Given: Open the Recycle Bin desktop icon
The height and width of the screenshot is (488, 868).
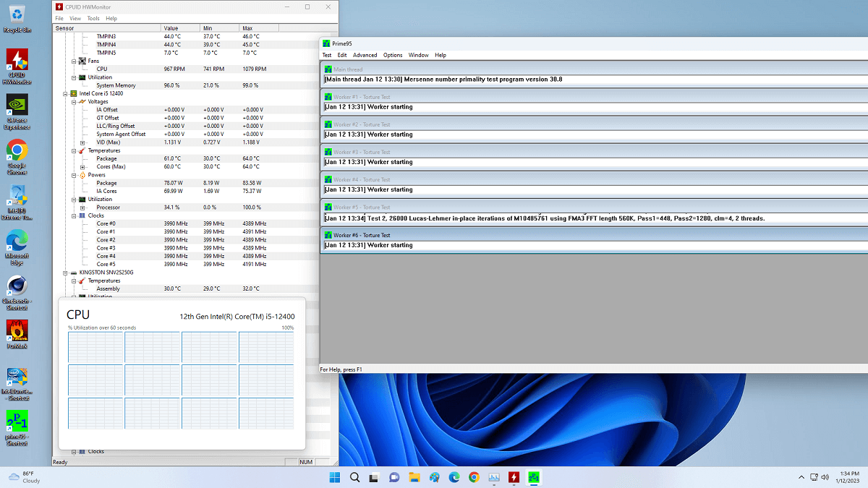Looking at the screenshot, I should pos(17,19).
